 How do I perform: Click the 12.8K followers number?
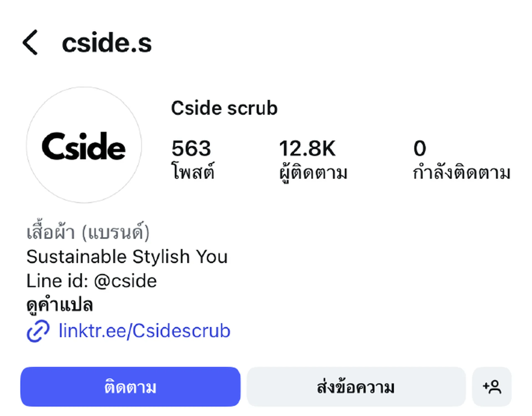(307, 148)
